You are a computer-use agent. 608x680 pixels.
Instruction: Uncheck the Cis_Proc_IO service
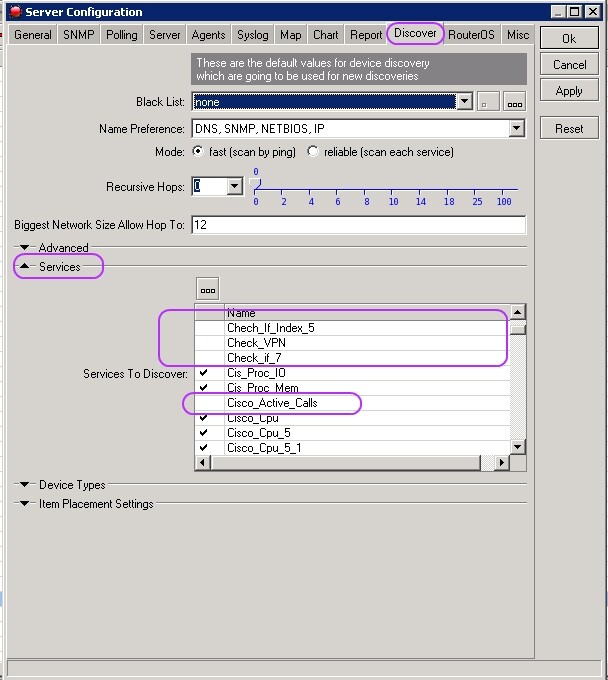204,373
